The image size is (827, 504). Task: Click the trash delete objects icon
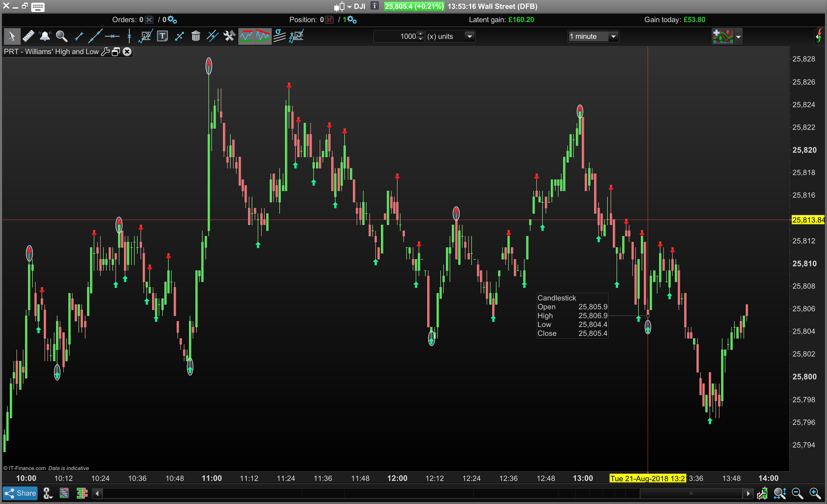196,36
